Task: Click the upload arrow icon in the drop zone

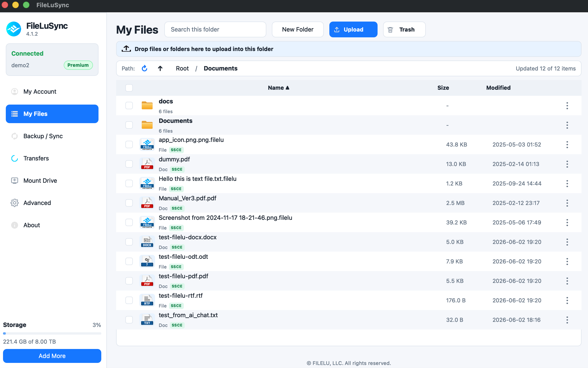Action: coord(126,49)
